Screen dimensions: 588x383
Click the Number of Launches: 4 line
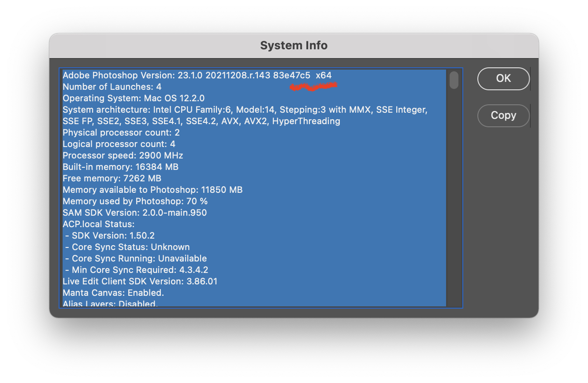(112, 87)
